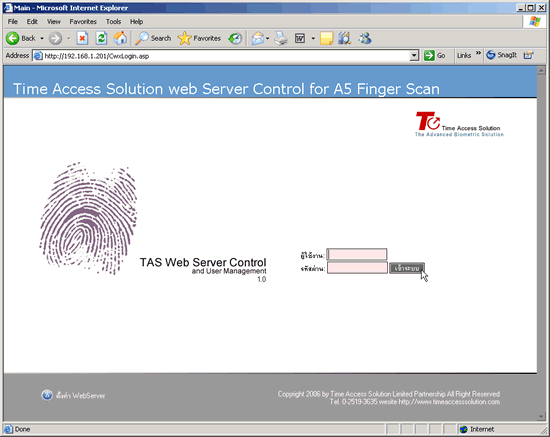Open the Mail envelope icon
This screenshot has width=550, height=437.
click(257, 38)
